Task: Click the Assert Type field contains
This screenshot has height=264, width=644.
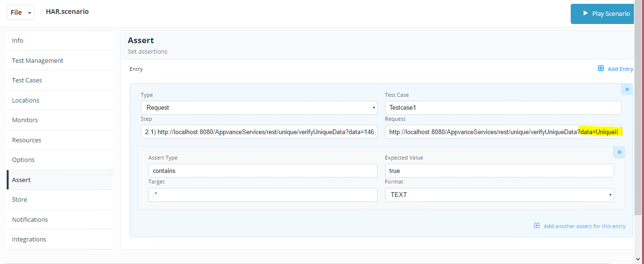Action: 263,171
